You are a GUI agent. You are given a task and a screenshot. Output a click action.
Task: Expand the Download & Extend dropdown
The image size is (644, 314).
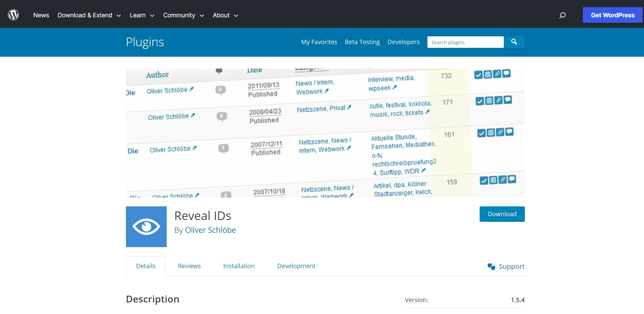coord(89,15)
